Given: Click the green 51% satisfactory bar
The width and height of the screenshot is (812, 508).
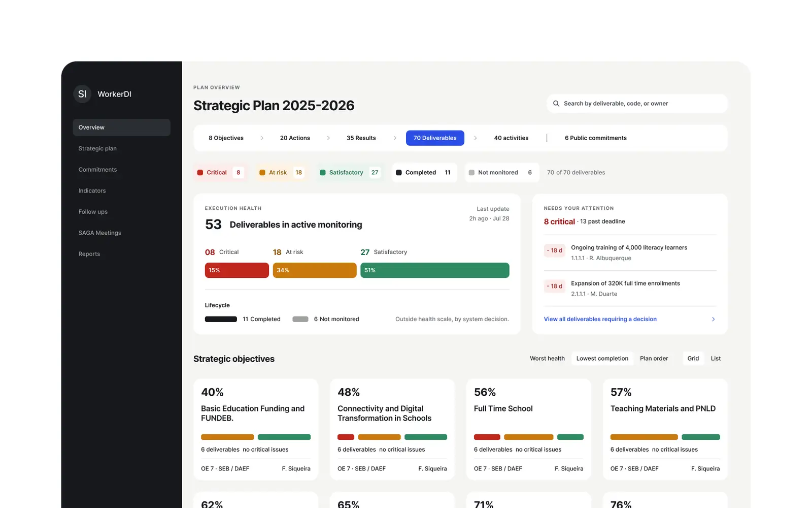Looking at the screenshot, I should [435, 270].
